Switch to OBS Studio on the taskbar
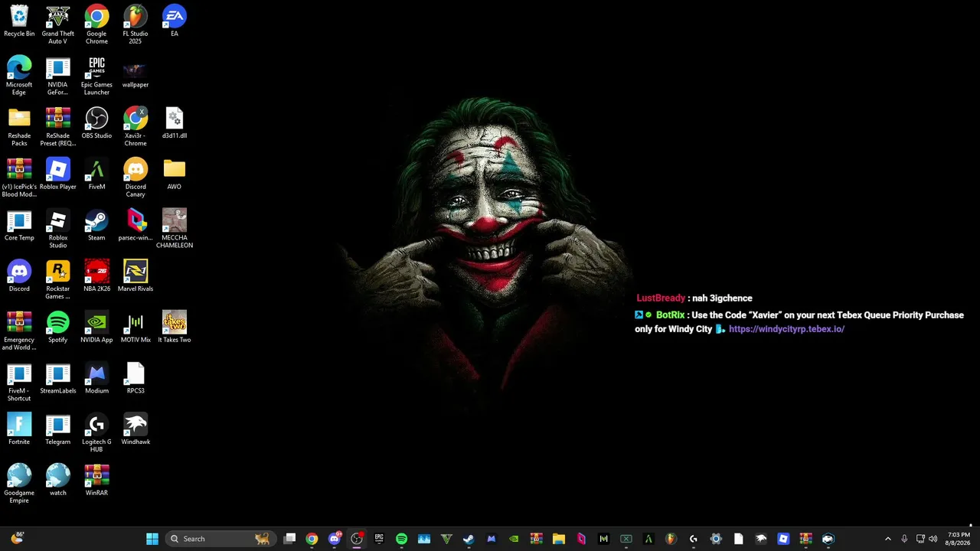This screenshot has height=551, width=980. (x=357, y=539)
